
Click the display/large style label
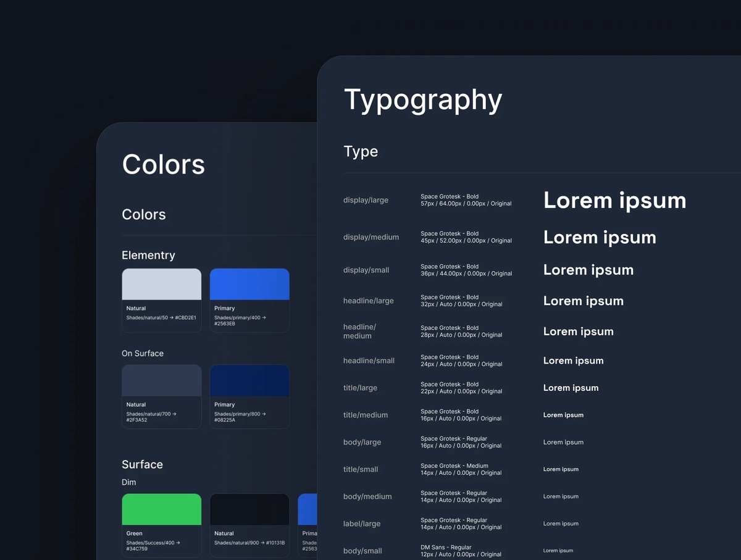click(x=366, y=200)
